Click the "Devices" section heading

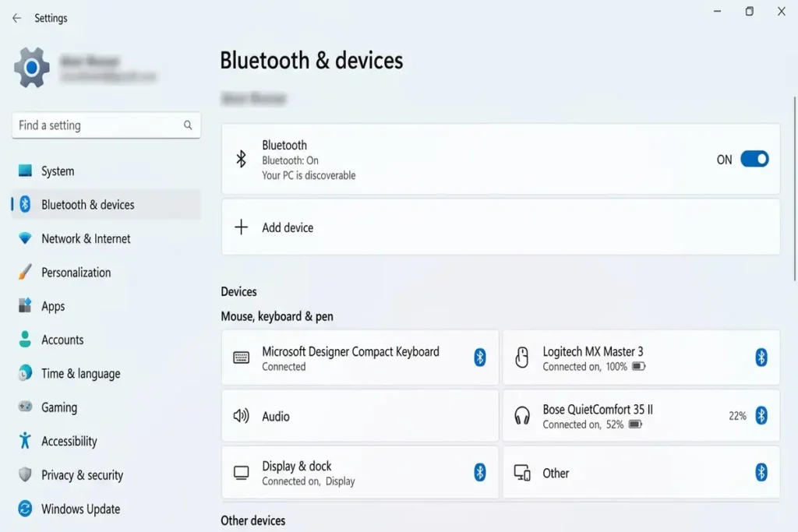click(x=238, y=291)
